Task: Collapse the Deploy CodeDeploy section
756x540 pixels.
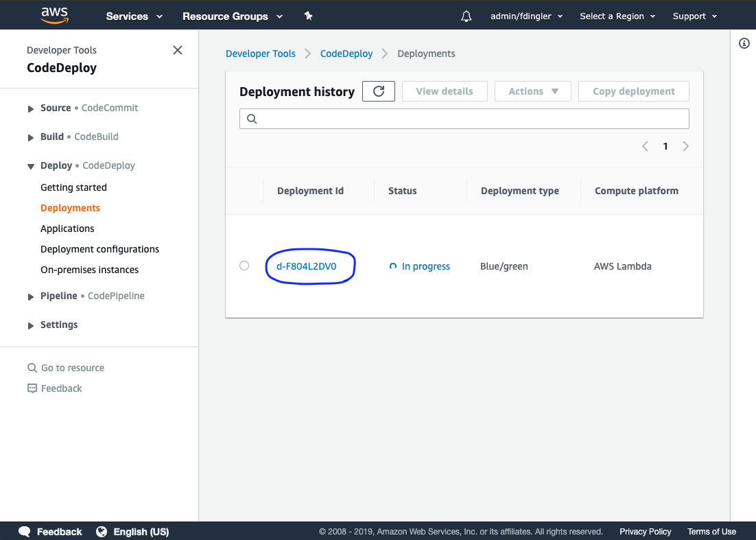Action: [x=31, y=166]
